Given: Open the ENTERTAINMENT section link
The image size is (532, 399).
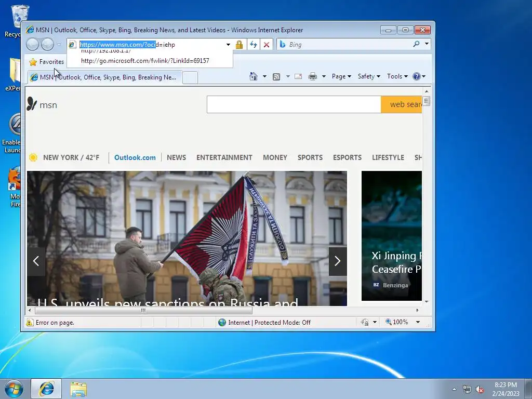Looking at the screenshot, I should 224,157.
